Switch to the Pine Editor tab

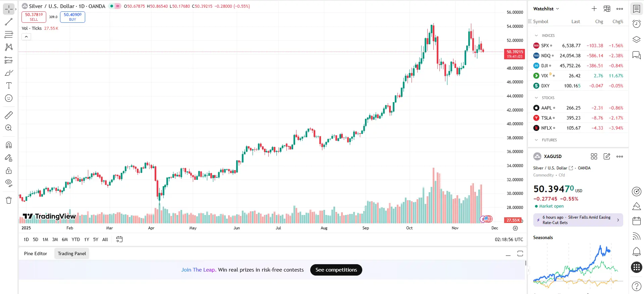coord(36,253)
